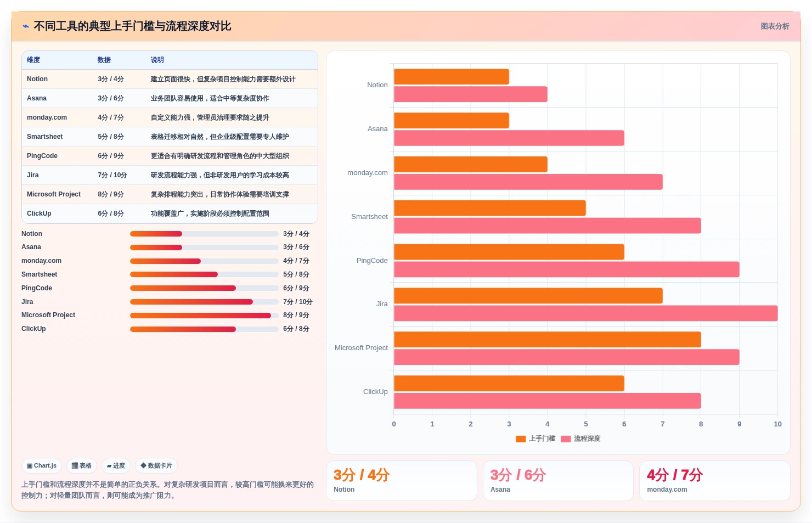Click the Smartsheet pink 流程深度 chart bar
812x523 pixels.
pos(548,226)
